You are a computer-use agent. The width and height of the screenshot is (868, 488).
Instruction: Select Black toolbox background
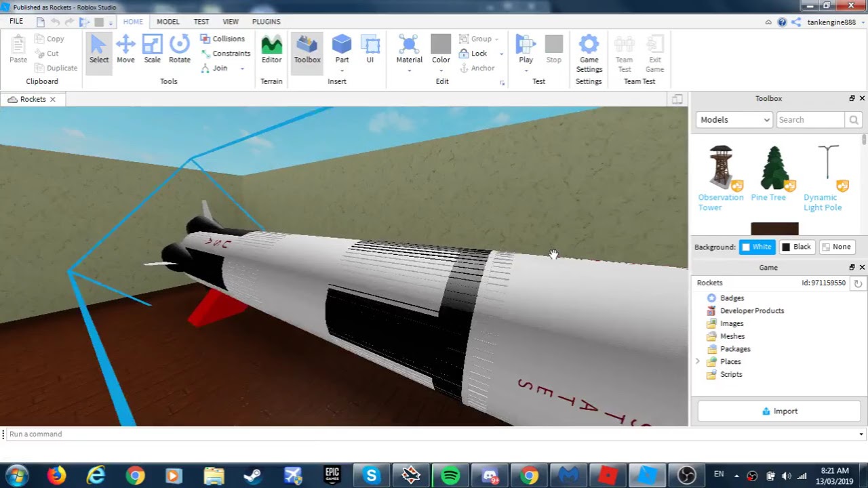[796, 247]
